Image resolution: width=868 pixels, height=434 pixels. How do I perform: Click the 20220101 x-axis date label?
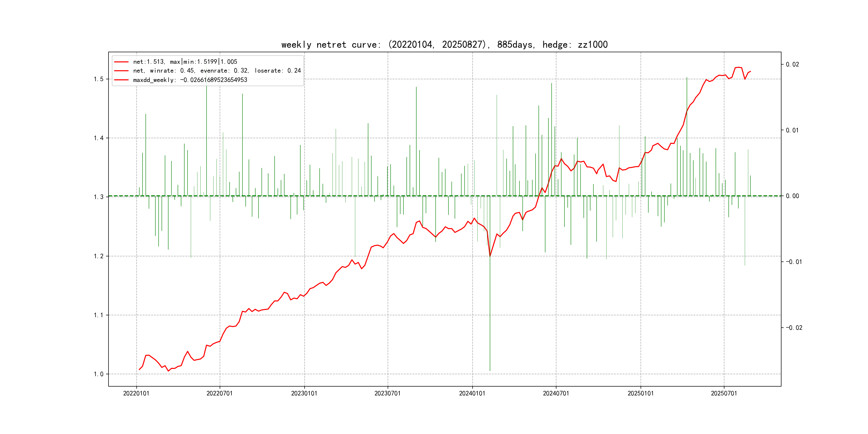(x=136, y=393)
